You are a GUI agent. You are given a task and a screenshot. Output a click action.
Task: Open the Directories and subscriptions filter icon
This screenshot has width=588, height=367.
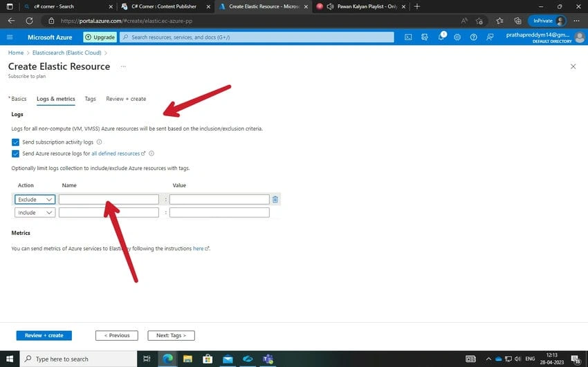pos(425,37)
